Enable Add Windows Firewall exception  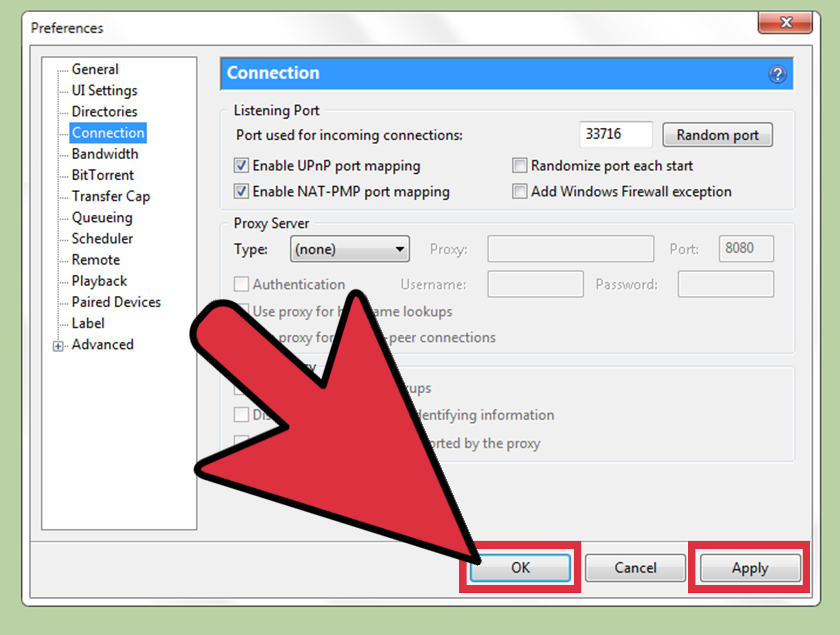coord(519,192)
